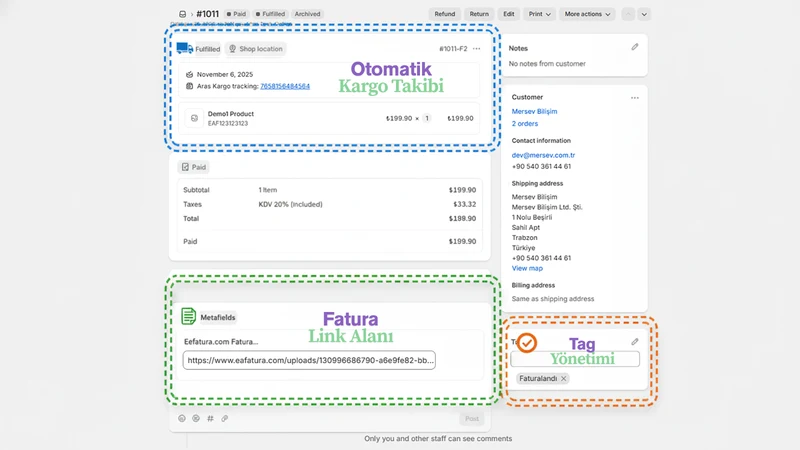Viewport: 800px width, 450px height.
Task: Click the header Paid status badge
Action: coord(236,14)
